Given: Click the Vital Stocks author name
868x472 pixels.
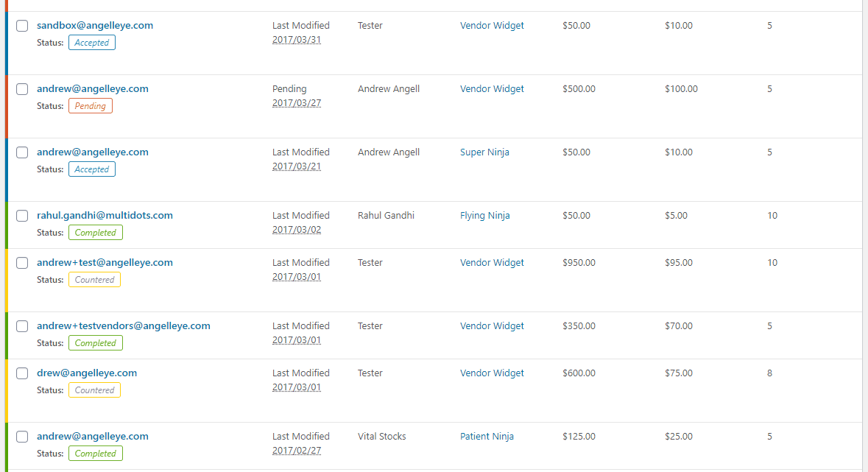Looking at the screenshot, I should pyautogui.click(x=382, y=437).
